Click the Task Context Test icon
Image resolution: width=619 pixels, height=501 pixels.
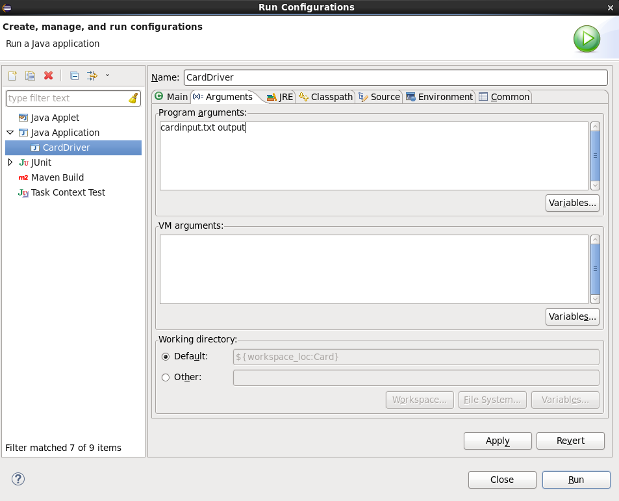point(23,193)
